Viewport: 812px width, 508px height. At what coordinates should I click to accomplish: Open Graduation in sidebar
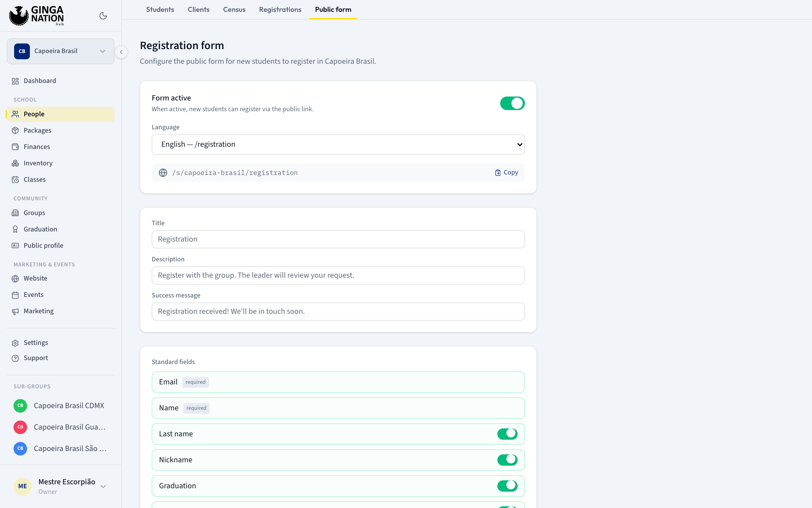point(60,229)
